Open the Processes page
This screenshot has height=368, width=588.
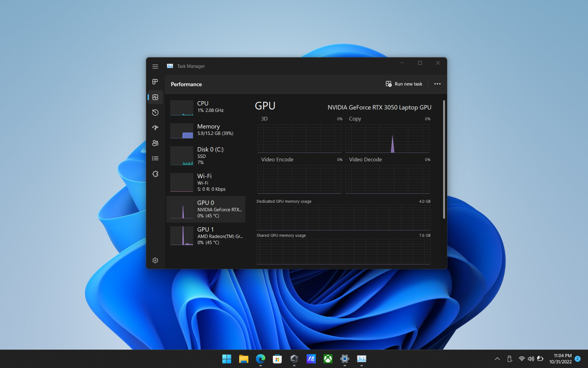(x=155, y=82)
